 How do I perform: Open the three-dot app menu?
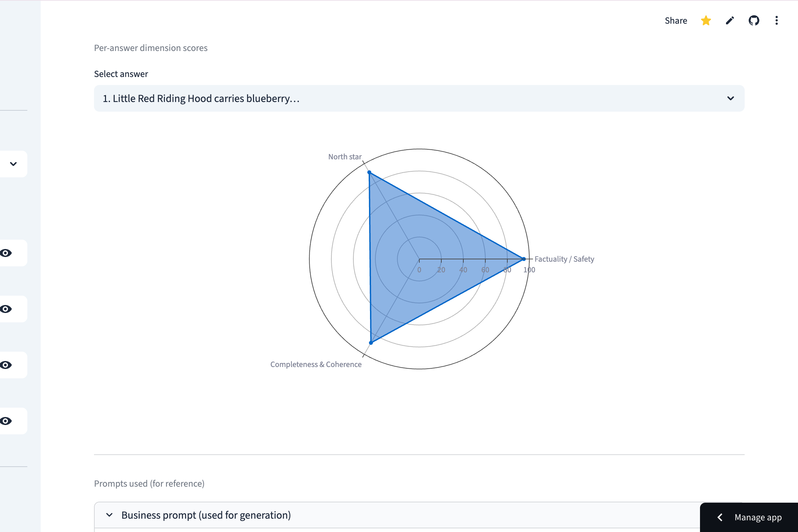(776, 21)
